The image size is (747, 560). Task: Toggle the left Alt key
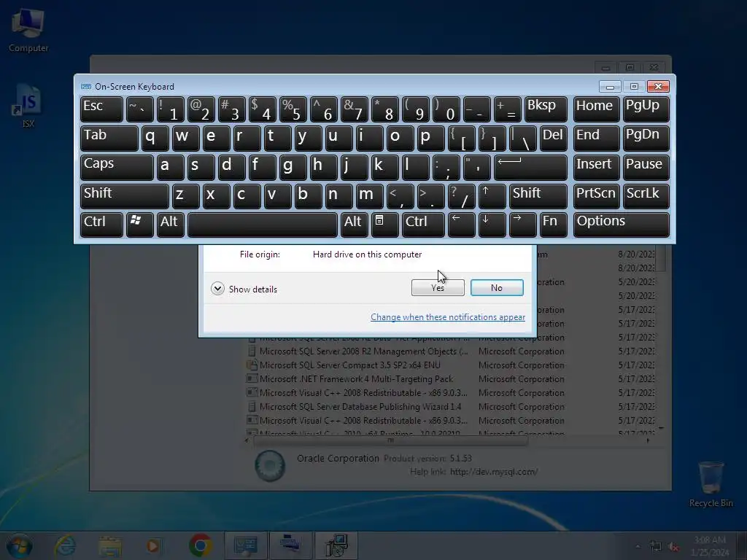[171, 225]
